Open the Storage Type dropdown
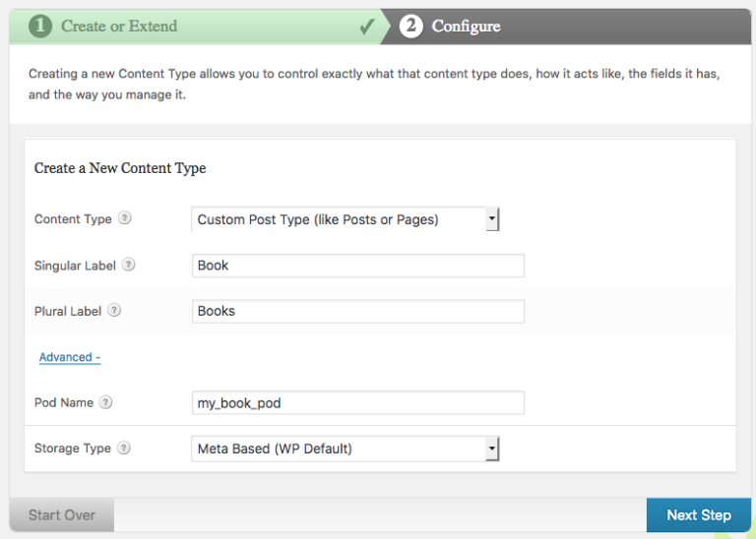 346,449
